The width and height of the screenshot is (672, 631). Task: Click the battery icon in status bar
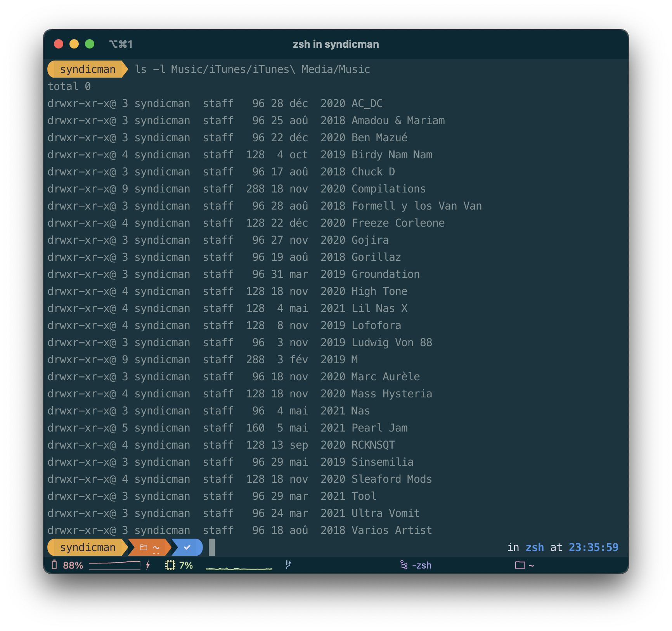(54, 565)
